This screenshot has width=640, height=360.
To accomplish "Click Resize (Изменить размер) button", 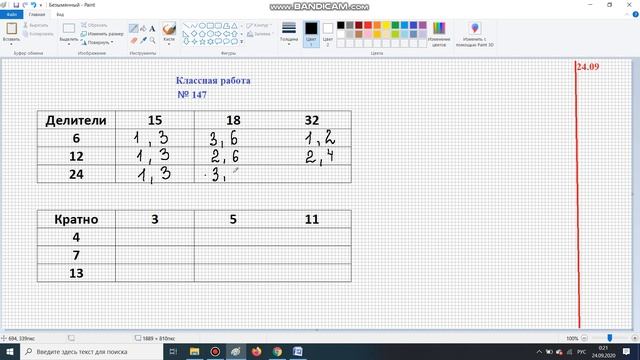I will (102, 34).
